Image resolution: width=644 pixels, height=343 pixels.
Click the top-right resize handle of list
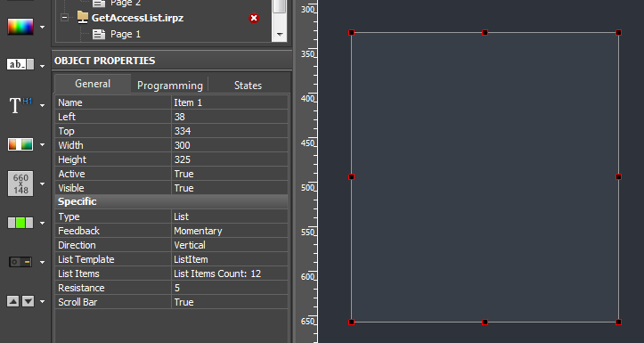(618, 32)
